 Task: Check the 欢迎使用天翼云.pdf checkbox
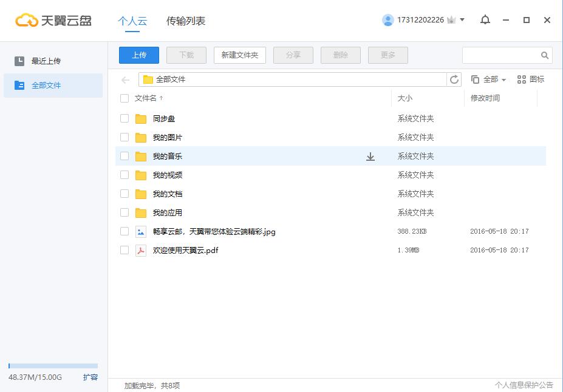pos(125,250)
